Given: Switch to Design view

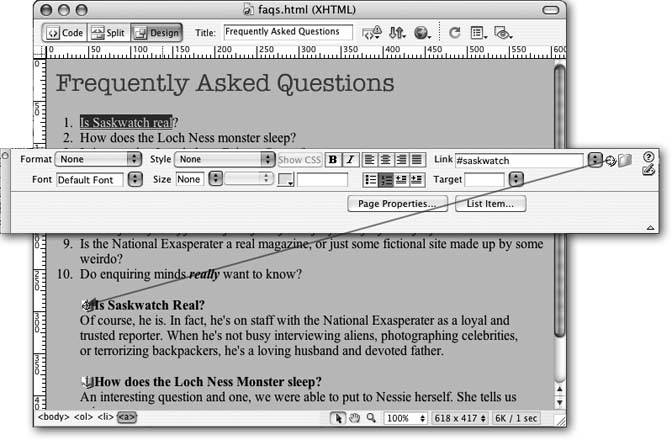Looking at the screenshot, I should pyautogui.click(x=156, y=33).
